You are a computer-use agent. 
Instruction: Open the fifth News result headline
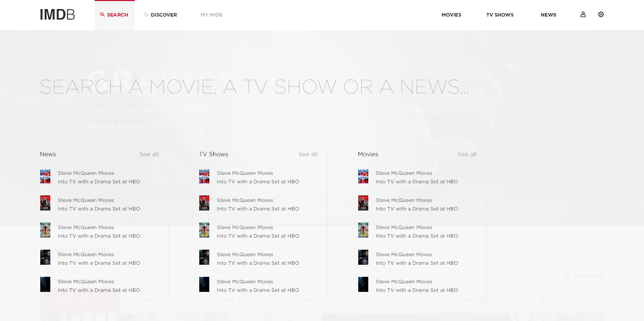[x=99, y=286]
